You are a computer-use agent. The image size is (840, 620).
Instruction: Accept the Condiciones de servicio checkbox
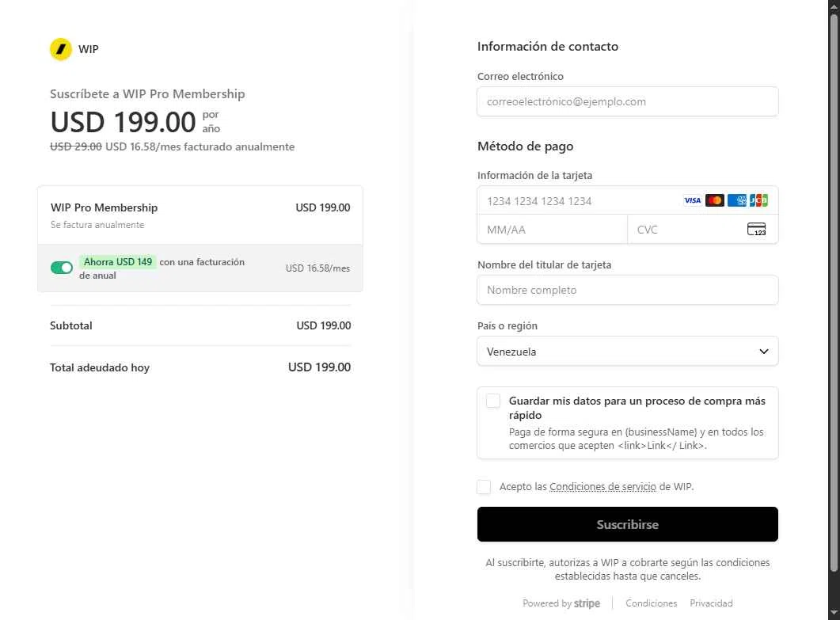click(484, 486)
